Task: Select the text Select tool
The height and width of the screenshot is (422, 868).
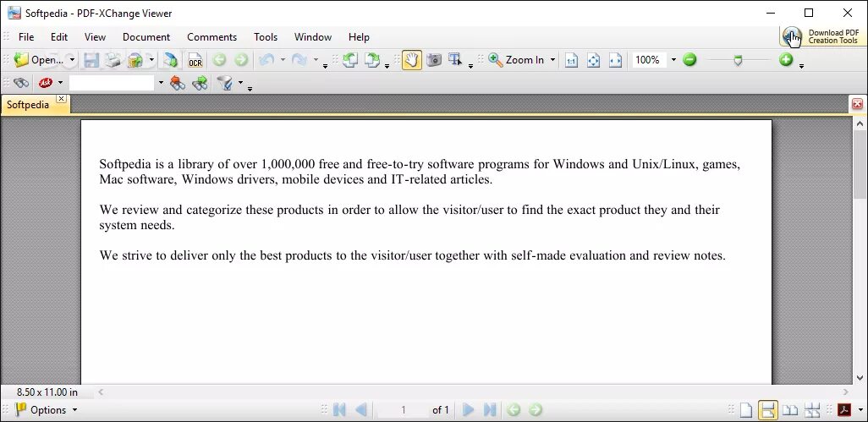Action: pos(456,60)
